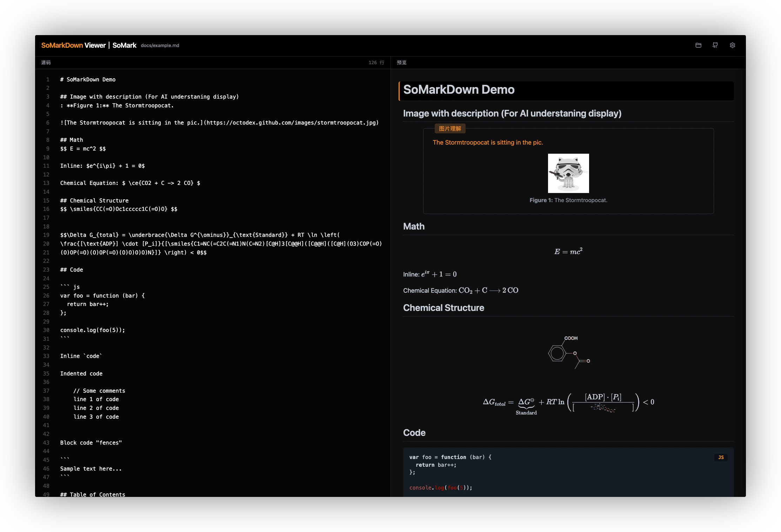Select the 源码 source pane tab
Screen dimensions: 781x532
coord(46,62)
